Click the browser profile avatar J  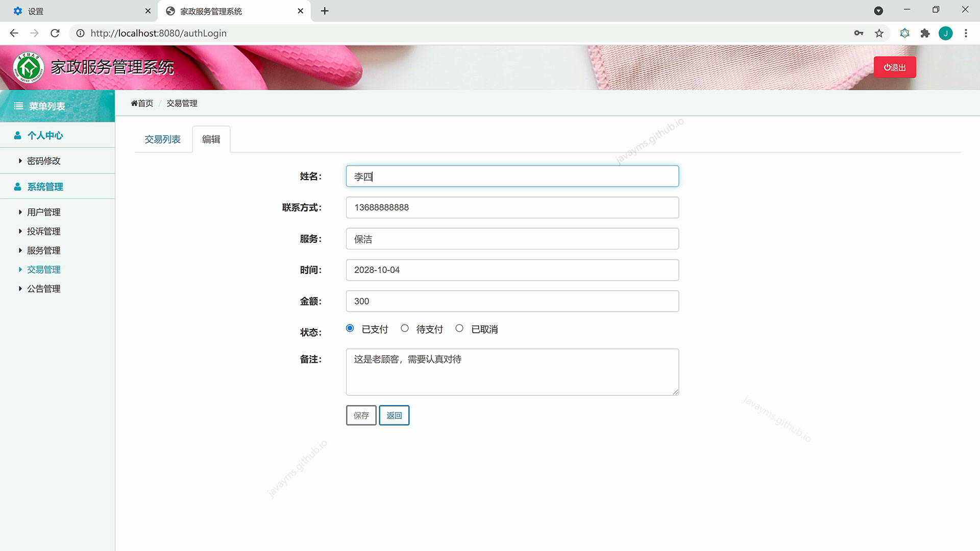tap(945, 33)
